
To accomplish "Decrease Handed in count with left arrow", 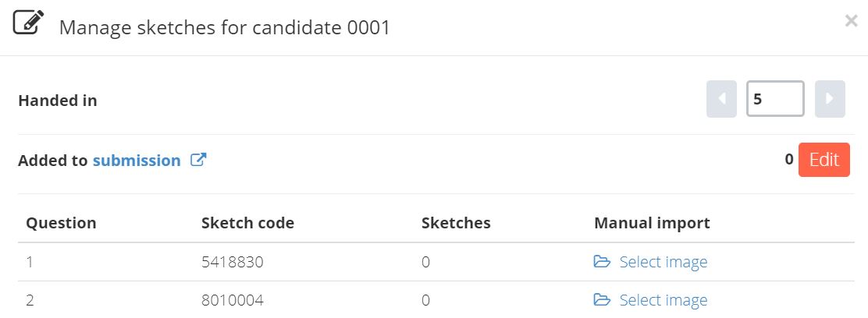I will (721, 99).
